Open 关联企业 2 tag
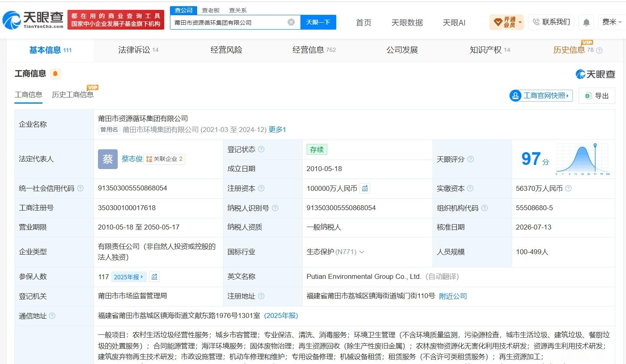 pyautogui.click(x=164, y=159)
